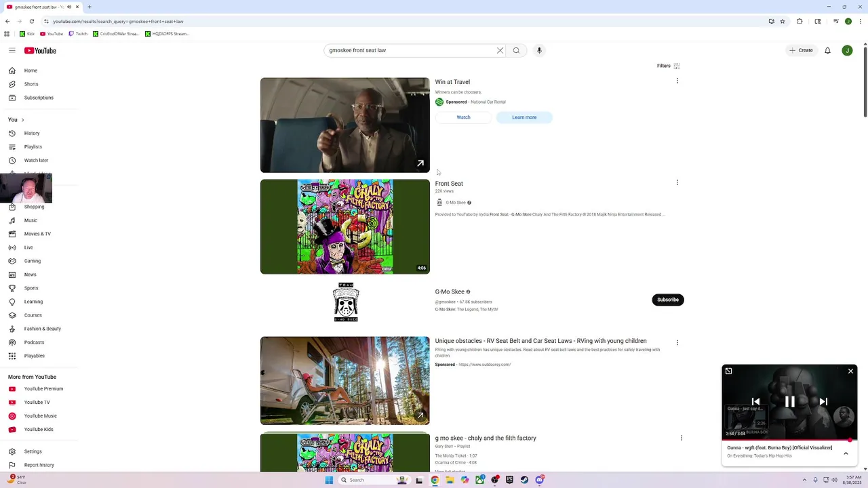The height and width of the screenshot is (488, 868).
Task: Open the green account avatar on YouTube
Action: click(847, 50)
